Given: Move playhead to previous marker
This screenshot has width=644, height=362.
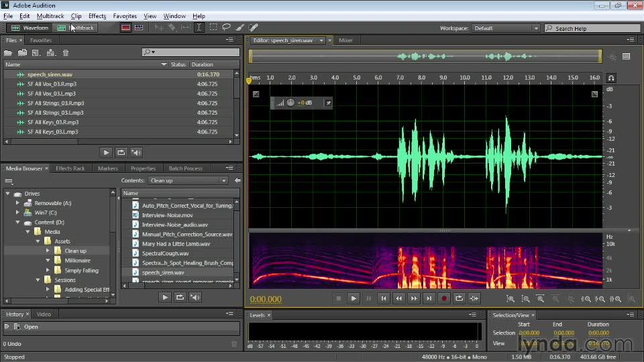Looking at the screenshot, I should coord(384,299).
